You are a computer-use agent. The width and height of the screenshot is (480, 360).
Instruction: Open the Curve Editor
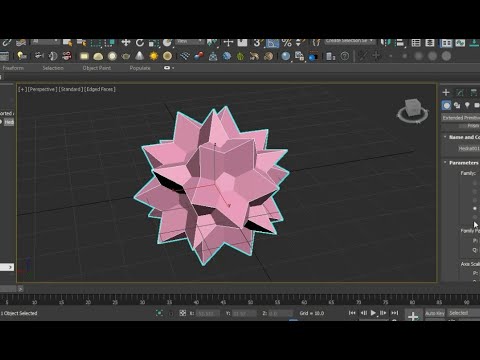tap(460, 43)
